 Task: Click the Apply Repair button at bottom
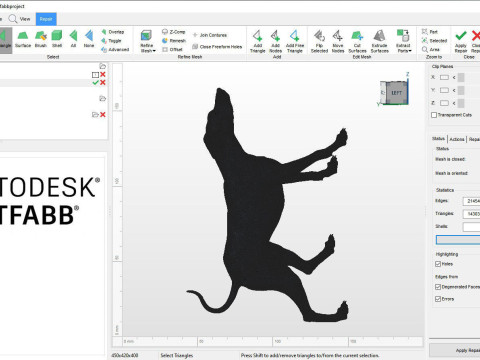click(x=455, y=350)
